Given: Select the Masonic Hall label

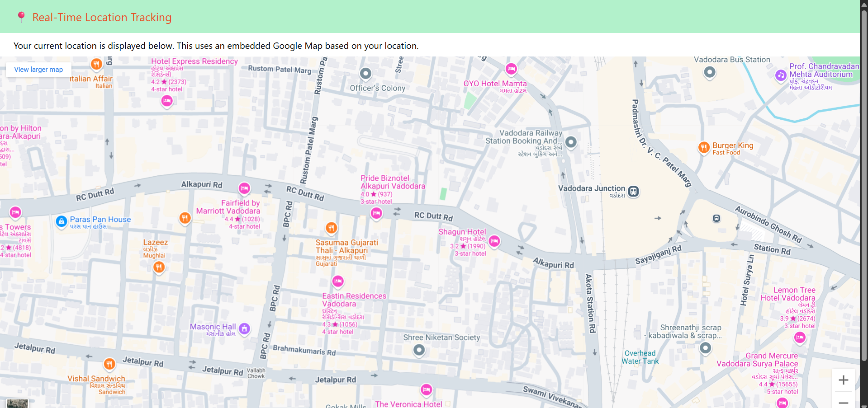Looking at the screenshot, I should (x=213, y=327).
